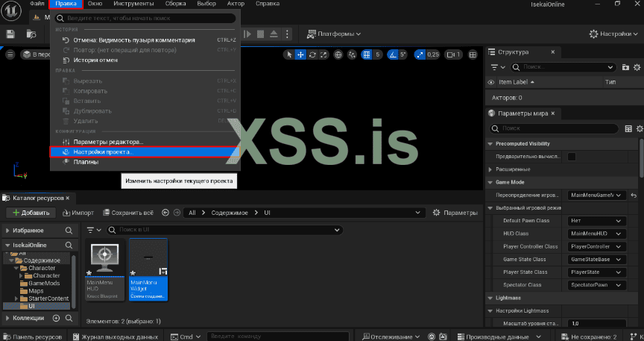The image size is (644, 341).
Task: Click the camera speed icon in viewport
Action: [x=453, y=54]
